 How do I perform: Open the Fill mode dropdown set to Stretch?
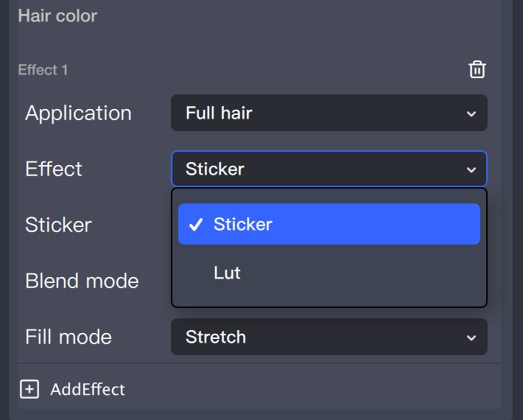click(329, 337)
